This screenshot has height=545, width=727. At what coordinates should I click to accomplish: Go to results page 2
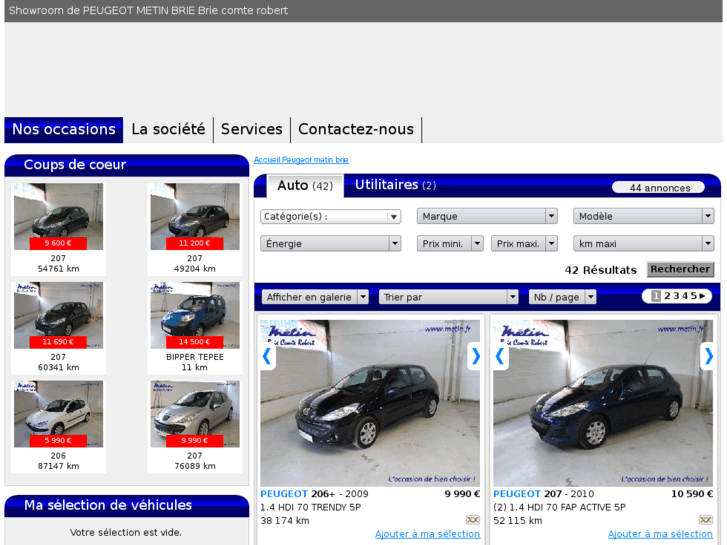[667, 296]
